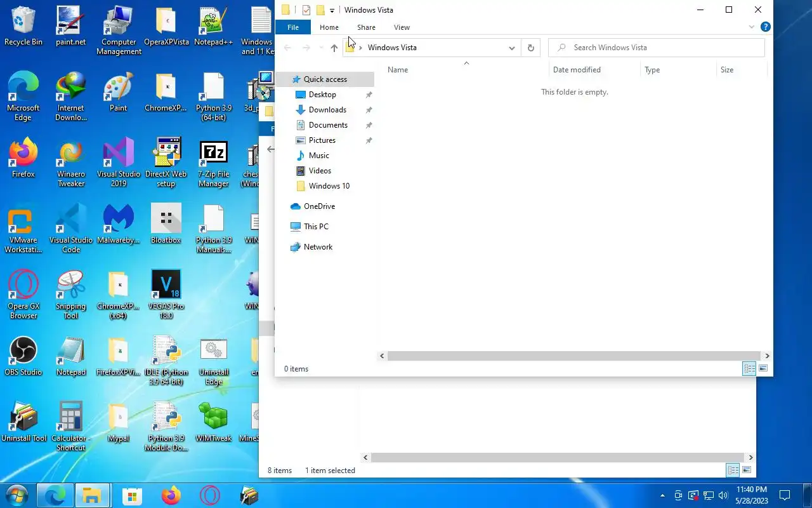Select OneDrive in the navigation pane
Image resolution: width=812 pixels, height=508 pixels.
(x=319, y=206)
